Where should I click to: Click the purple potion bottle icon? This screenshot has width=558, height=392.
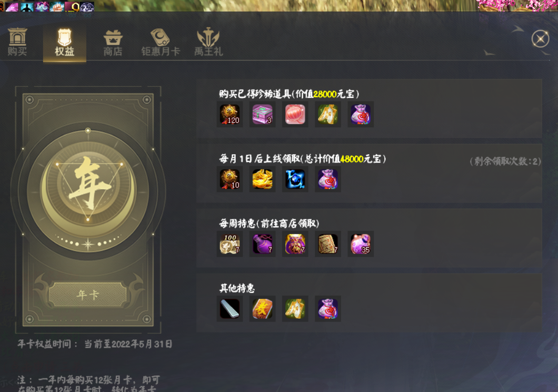[x=263, y=244]
